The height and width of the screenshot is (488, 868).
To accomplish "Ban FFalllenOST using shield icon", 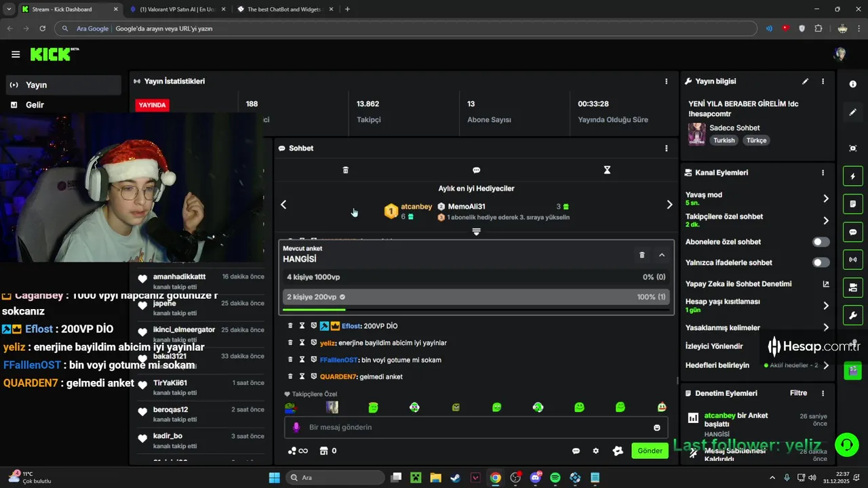I will click(313, 360).
